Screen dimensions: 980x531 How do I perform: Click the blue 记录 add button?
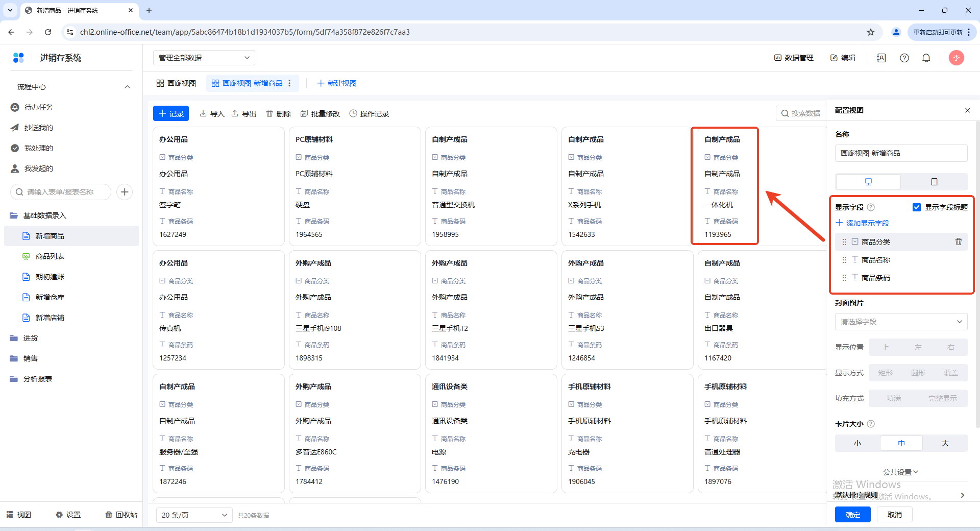171,113
